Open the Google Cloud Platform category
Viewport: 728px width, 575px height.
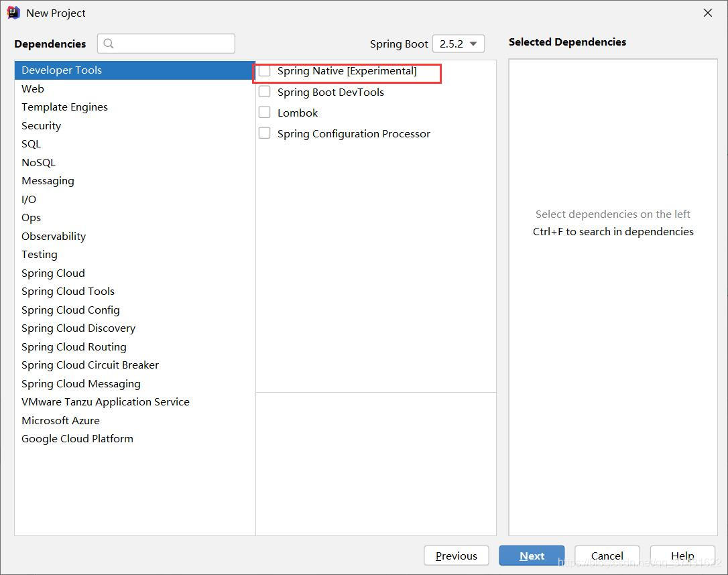coord(135,439)
